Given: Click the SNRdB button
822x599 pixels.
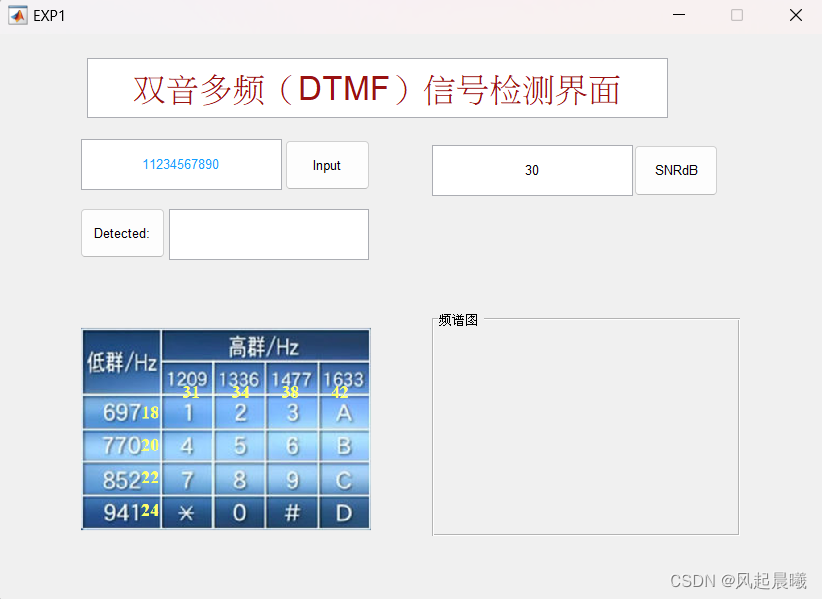Looking at the screenshot, I should [x=675, y=170].
